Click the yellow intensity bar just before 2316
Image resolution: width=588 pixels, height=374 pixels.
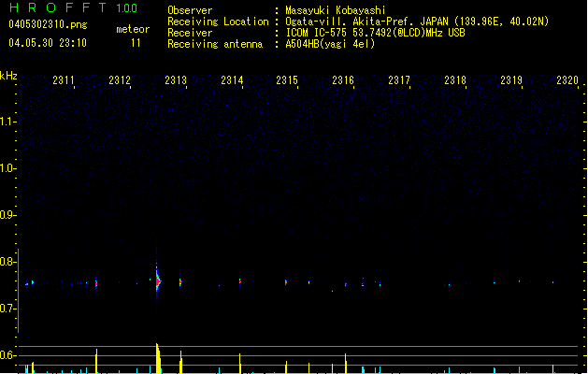pos(345,363)
